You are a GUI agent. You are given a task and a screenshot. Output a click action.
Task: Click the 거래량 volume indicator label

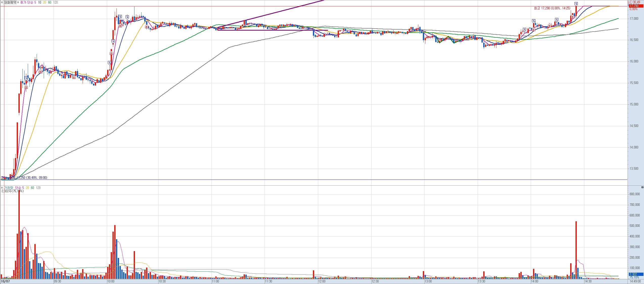(x=9, y=188)
